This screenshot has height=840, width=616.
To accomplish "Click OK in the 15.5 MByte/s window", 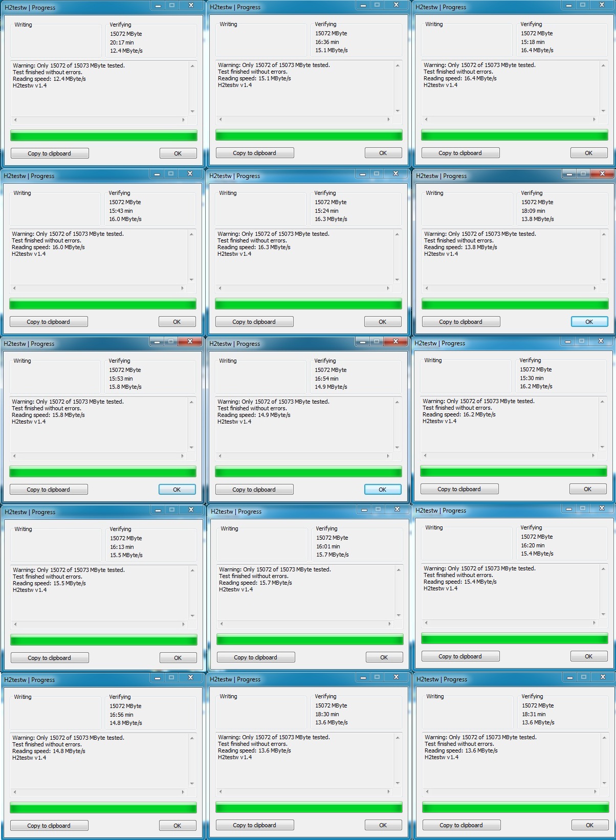I will (x=178, y=658).
